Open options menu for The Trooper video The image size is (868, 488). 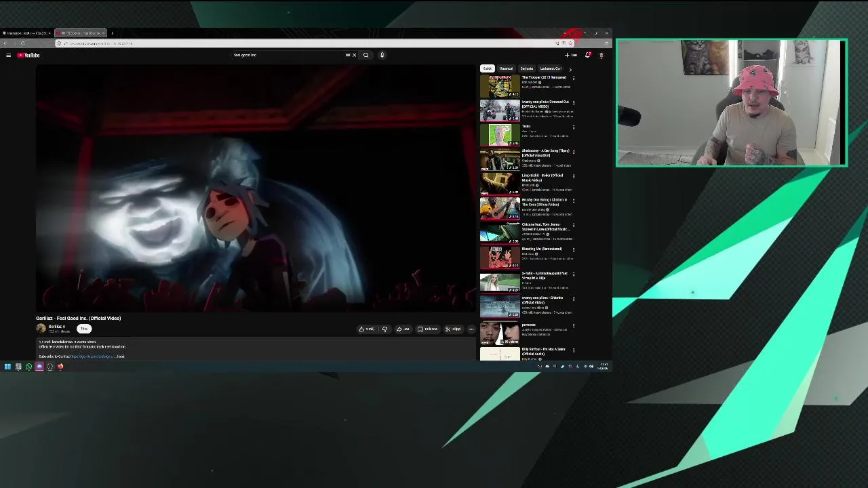pyautogui.click(x=574, y=78)
